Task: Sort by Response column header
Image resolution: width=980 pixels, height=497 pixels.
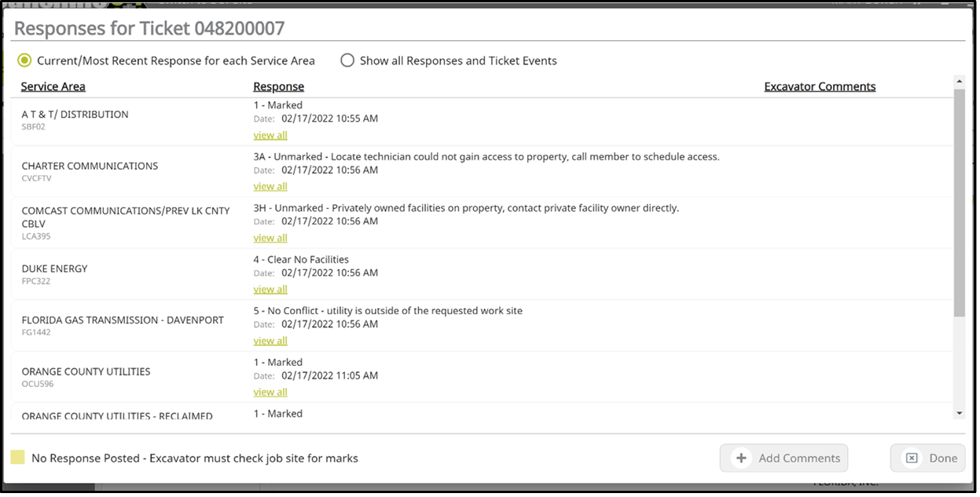Action: click(278, 86)
